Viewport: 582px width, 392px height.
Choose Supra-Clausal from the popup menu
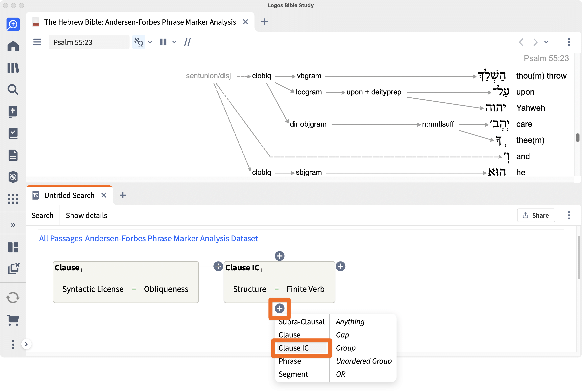coord(302,322)
